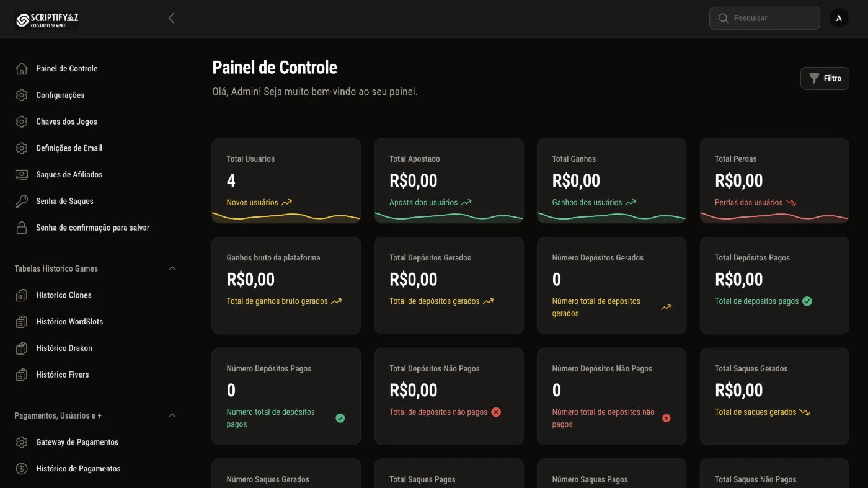Click the ScriptifyAZ logo
Viewport: 868px width, 488px height.
point(47,20)
